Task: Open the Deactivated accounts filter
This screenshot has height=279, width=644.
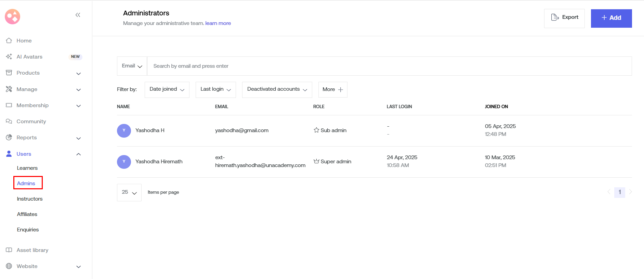Action: point(277,89)
